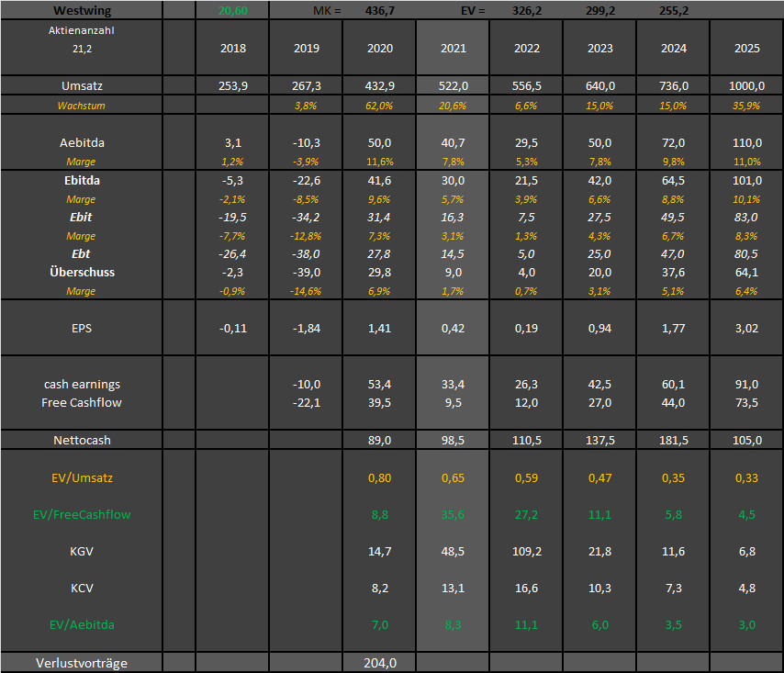The width and height of the screenshot is (784, 673).
Task: Select the 2025 year column header
Action: pos(746,48)
